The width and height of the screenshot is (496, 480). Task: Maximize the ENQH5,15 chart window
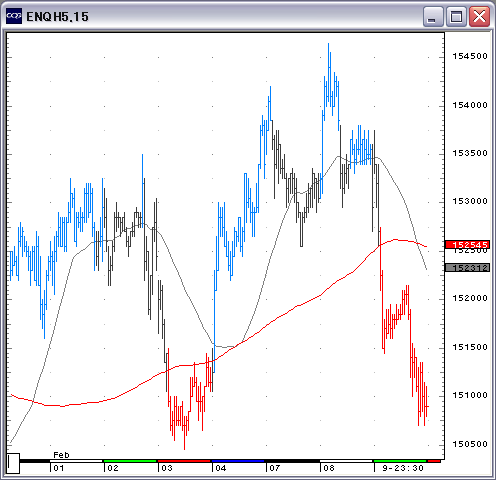(x=456, y=16)
